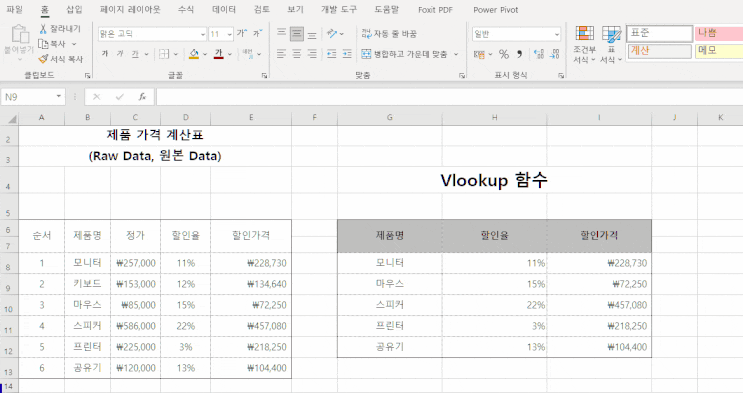Switch to the 페이지 레이아웃 tab
This screenshot has width=743, height=393.
(x=130, y=9)
